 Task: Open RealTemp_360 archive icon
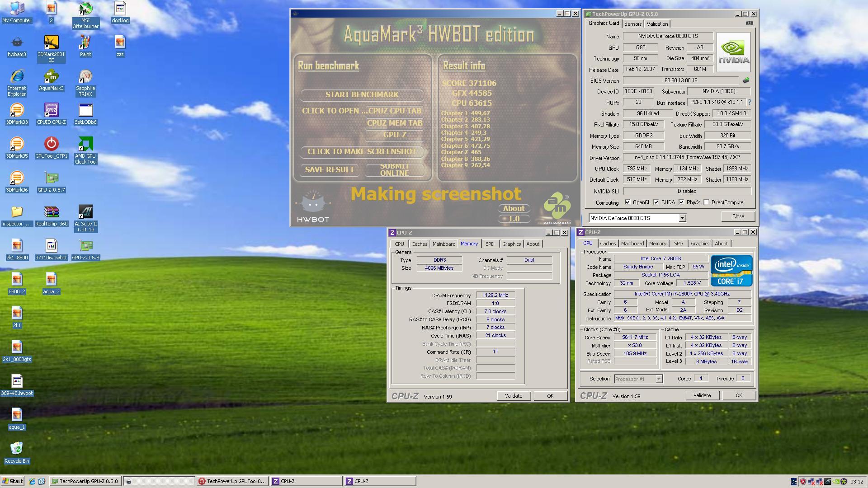click(51, 216)
